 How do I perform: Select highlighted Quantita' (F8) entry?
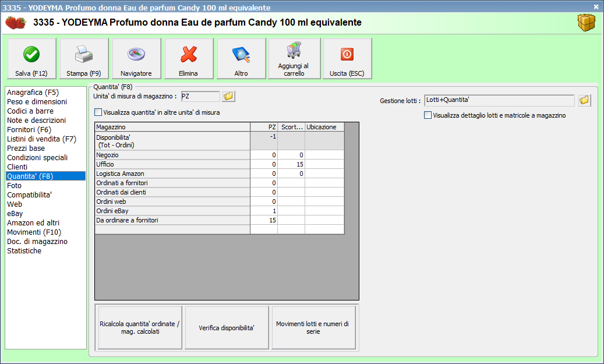(45, 176)
